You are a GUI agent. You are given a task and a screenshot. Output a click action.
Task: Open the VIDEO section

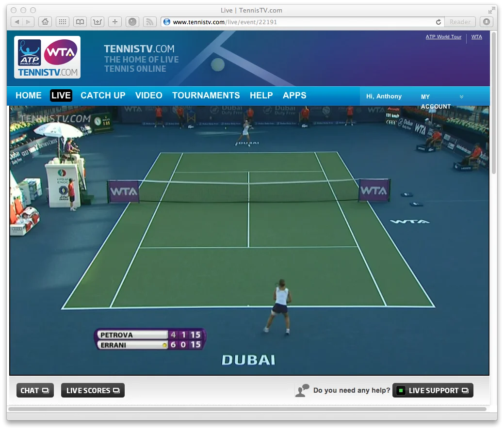[x=148, y=96]
